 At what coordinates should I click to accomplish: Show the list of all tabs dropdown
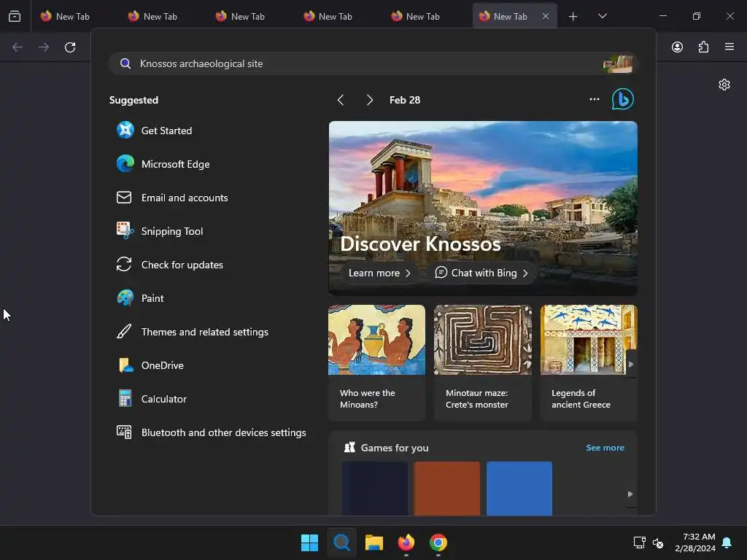(602, 16)
